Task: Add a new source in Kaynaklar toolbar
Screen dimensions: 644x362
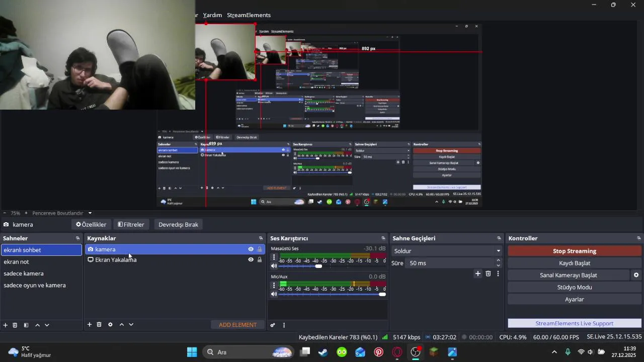Action: point(90,325)
